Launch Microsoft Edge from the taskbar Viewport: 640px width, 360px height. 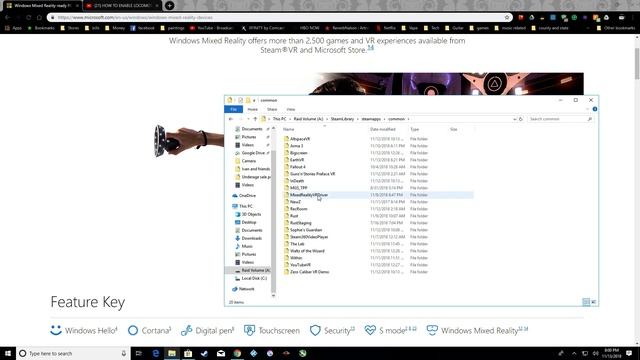pos(156,353)
